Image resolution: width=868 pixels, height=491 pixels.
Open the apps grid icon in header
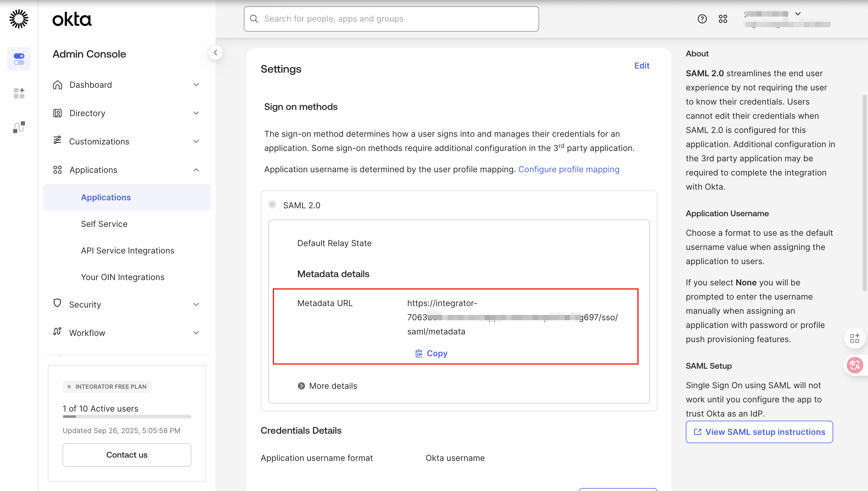click(723, 19)
